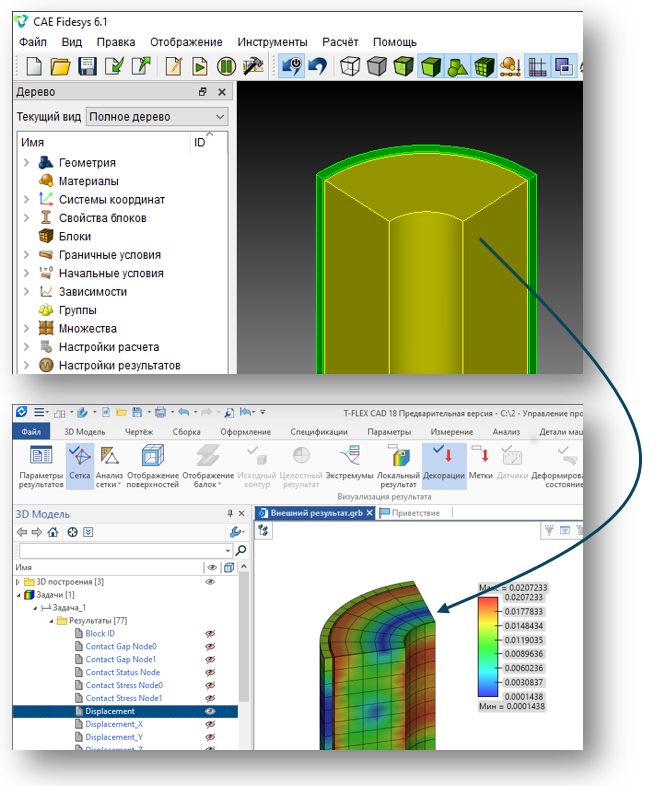Click the 3D Модель panel search field
This screenshot has width=656, height=786.
pos(125,550)
